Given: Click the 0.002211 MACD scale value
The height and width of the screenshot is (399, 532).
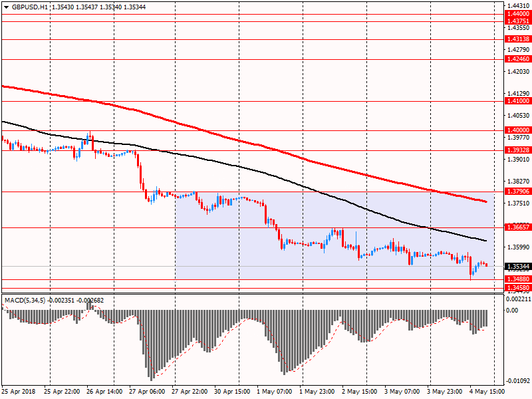Looking at the screenshot, I should pyautogui.click(x=519, y=299).
